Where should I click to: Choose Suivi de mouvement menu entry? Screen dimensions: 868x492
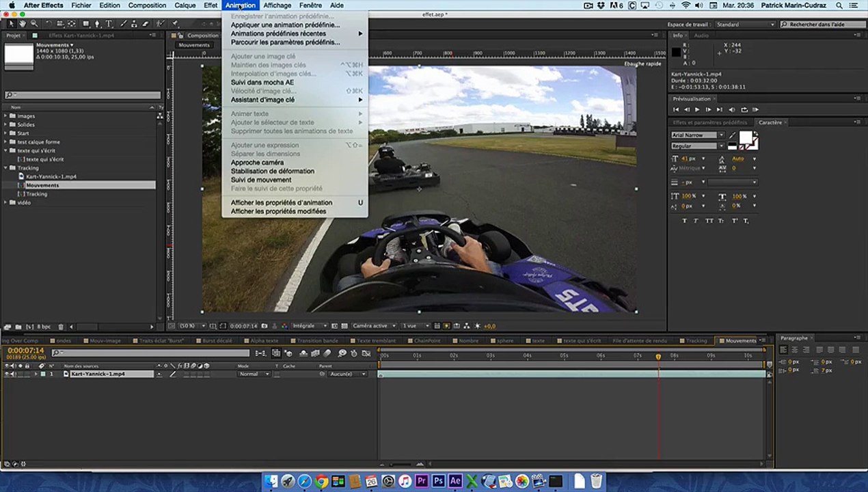pyautogui.click(x=260, y=180)
